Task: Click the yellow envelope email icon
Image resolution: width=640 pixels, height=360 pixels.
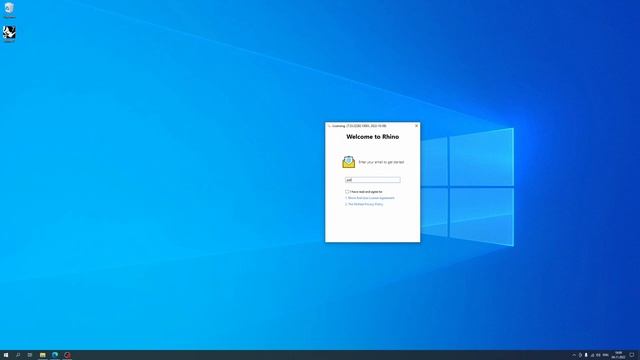Action: click(349, 162)
